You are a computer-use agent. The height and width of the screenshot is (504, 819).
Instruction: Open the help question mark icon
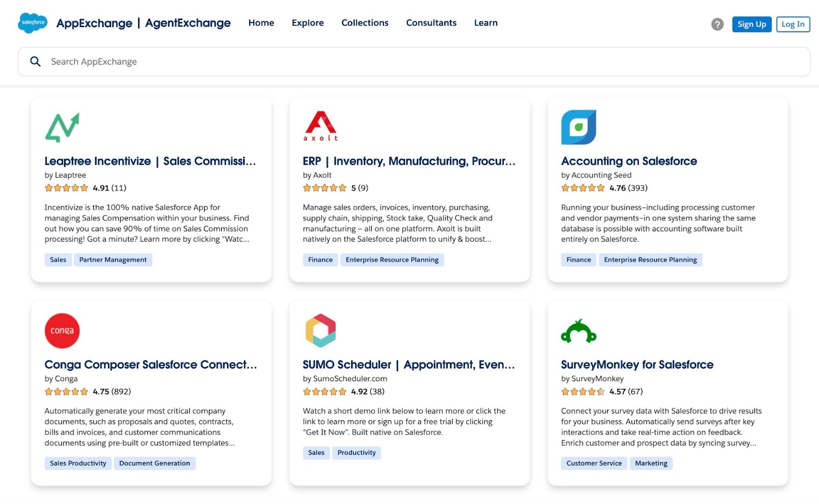(717, 24)
